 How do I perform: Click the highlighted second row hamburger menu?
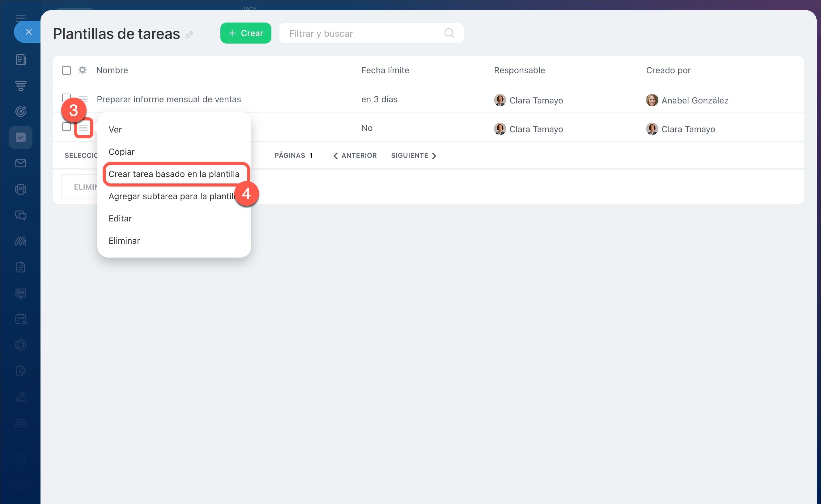click(83, 128)
